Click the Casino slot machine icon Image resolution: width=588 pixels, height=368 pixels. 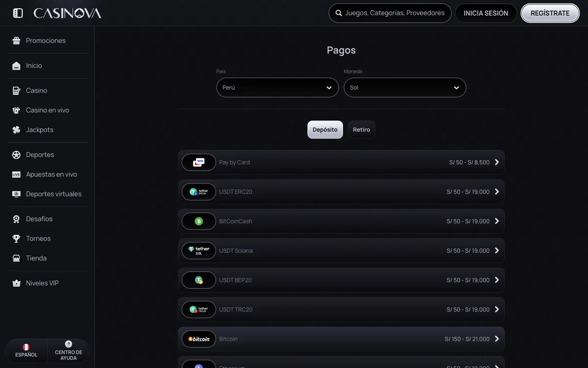(16, 91)
